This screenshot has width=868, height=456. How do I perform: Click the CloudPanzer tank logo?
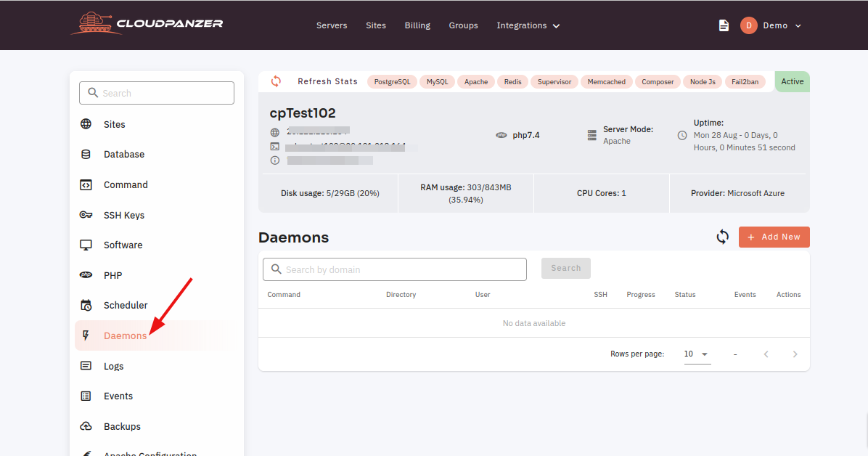coord(147,24)
